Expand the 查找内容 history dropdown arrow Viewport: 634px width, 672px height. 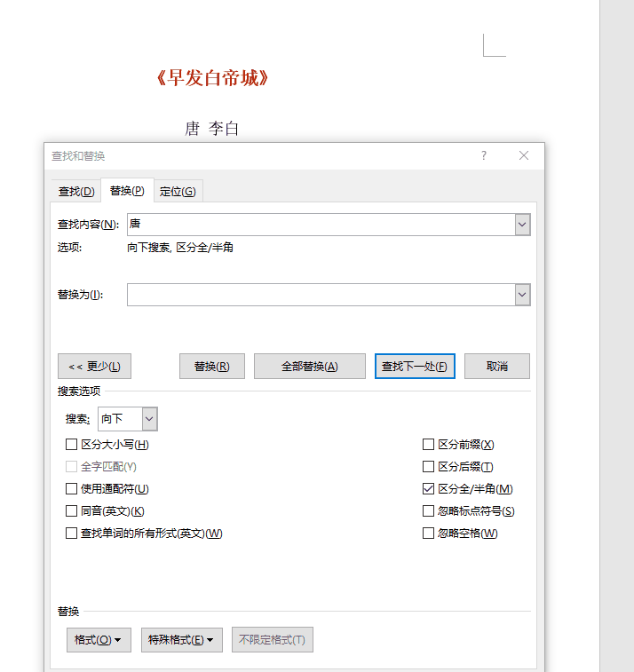522,225
